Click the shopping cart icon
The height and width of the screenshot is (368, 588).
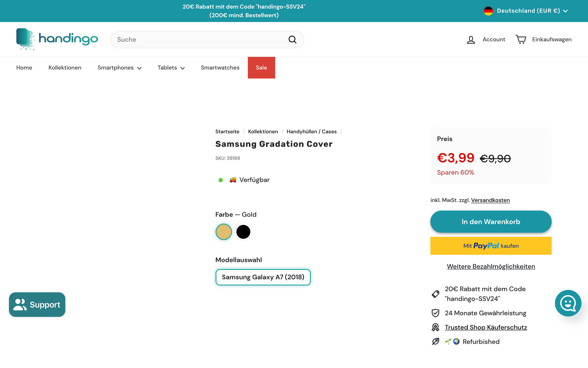521,39
